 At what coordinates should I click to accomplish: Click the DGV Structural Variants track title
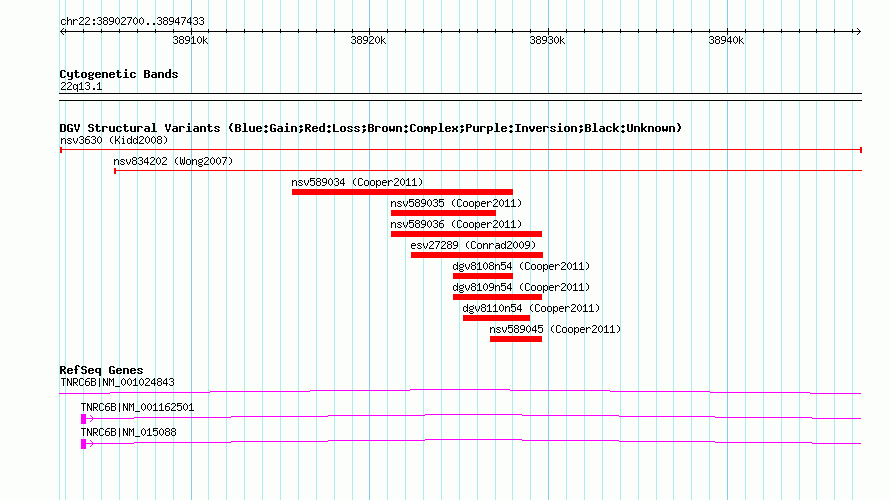(x=371, y=128)
